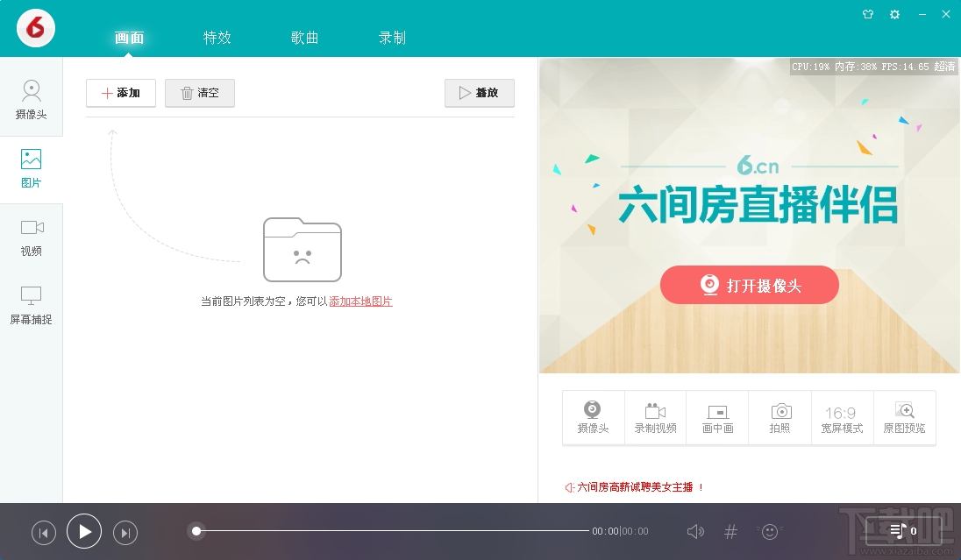Open 屏幕捕捉 screen capture panel
The width and height of the screenshot is (961, 560).
pyautogui.click(x=32, y=306)
